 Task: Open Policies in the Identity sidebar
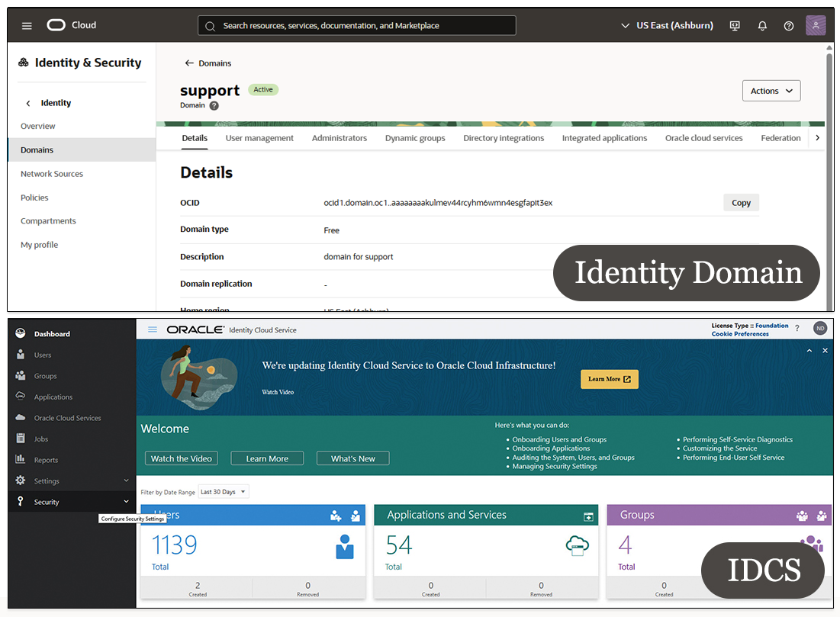pyautogui.click(x=34, y=198)
